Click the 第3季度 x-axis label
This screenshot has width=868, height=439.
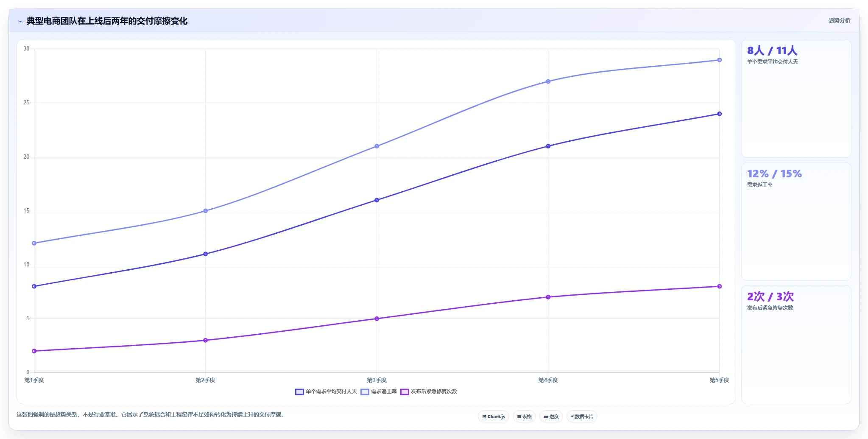[x=377, y=380]
